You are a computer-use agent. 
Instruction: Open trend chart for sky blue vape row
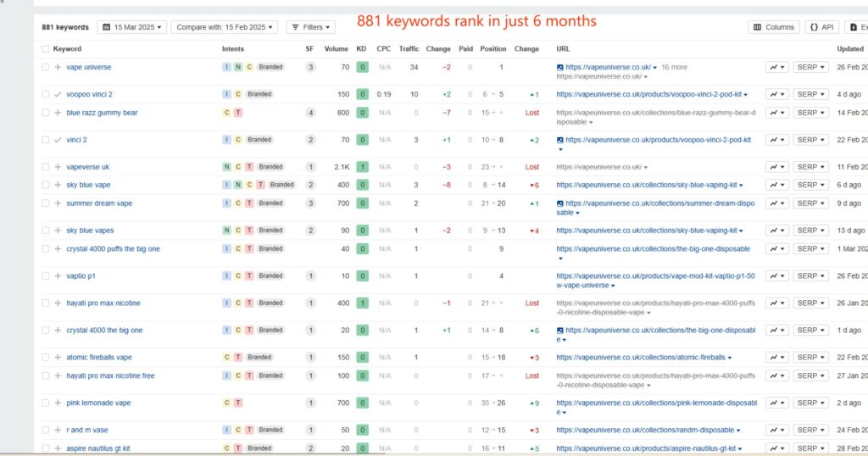tap(776, 185)
